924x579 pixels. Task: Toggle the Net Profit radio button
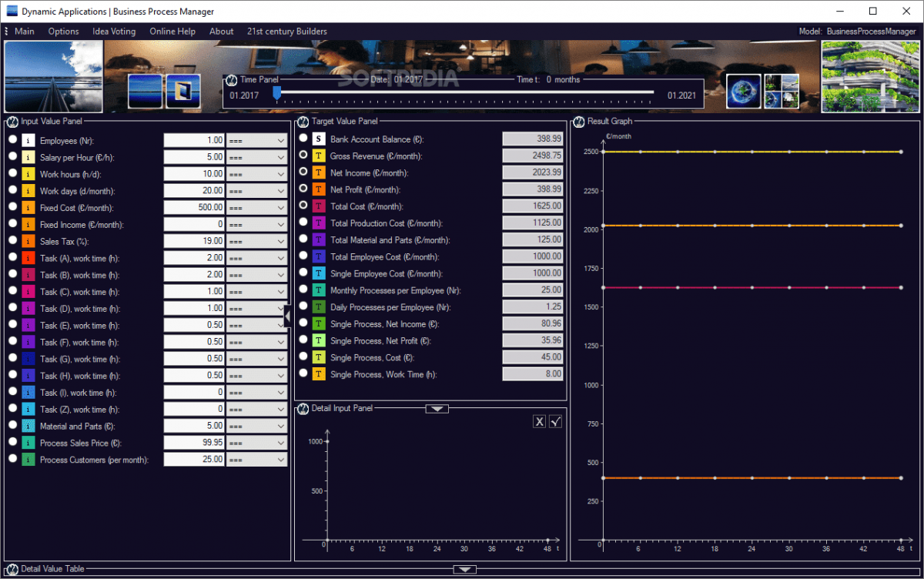coord(303,189)
